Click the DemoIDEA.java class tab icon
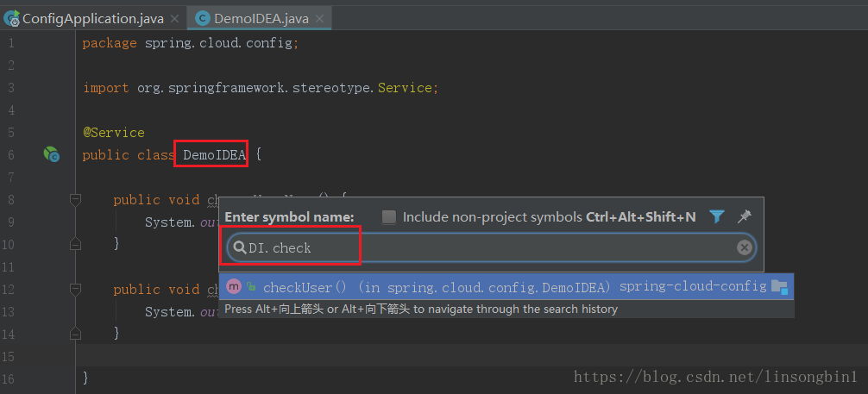Image resolution: width=868 pixels, height=394 pixels. click(x=203, y=19)
